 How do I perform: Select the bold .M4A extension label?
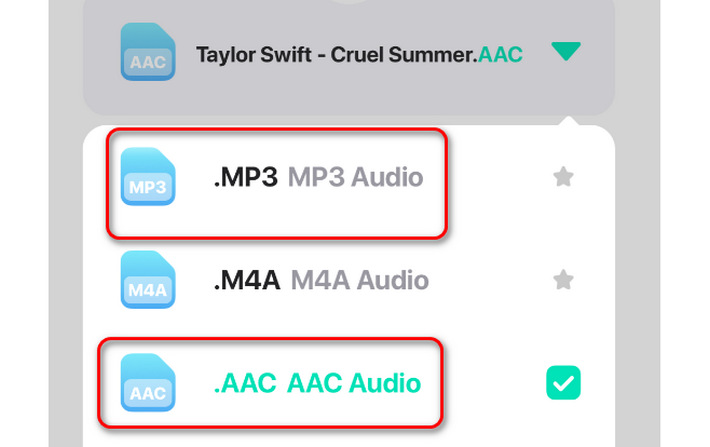247,281
